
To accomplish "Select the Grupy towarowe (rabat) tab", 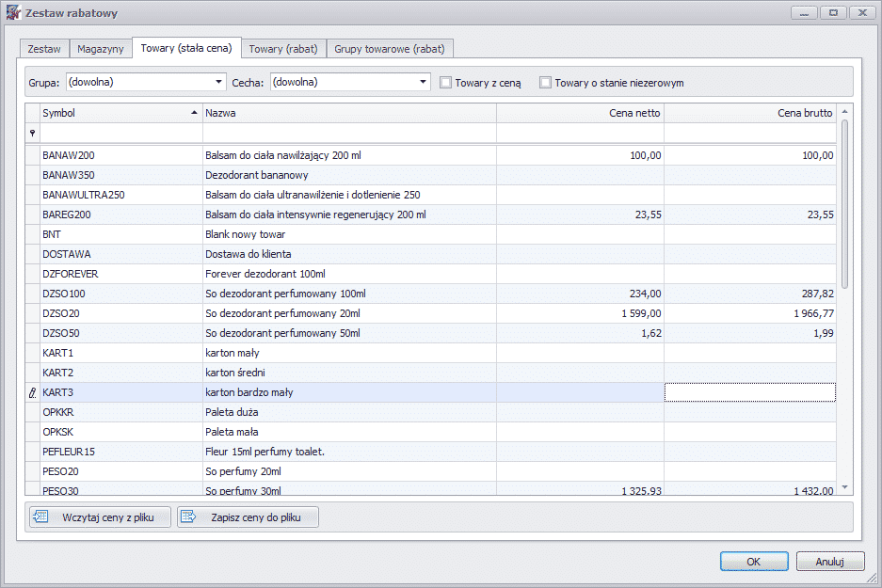I will [x=390, y=49].
